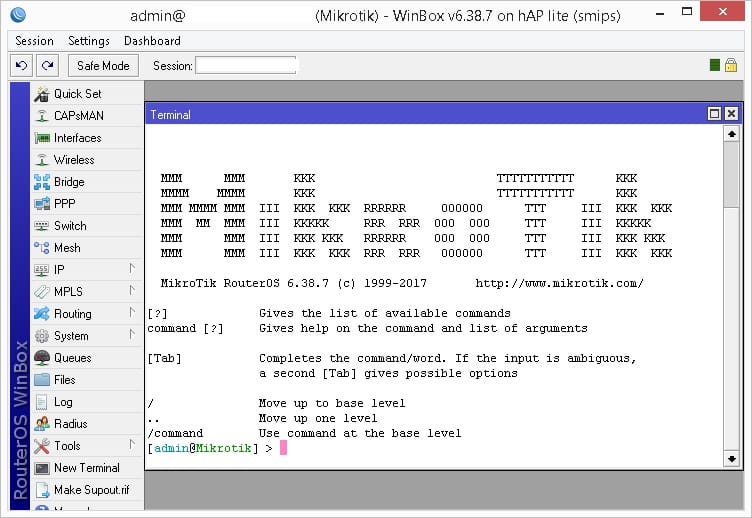Click the Session text field

(246, 66)
